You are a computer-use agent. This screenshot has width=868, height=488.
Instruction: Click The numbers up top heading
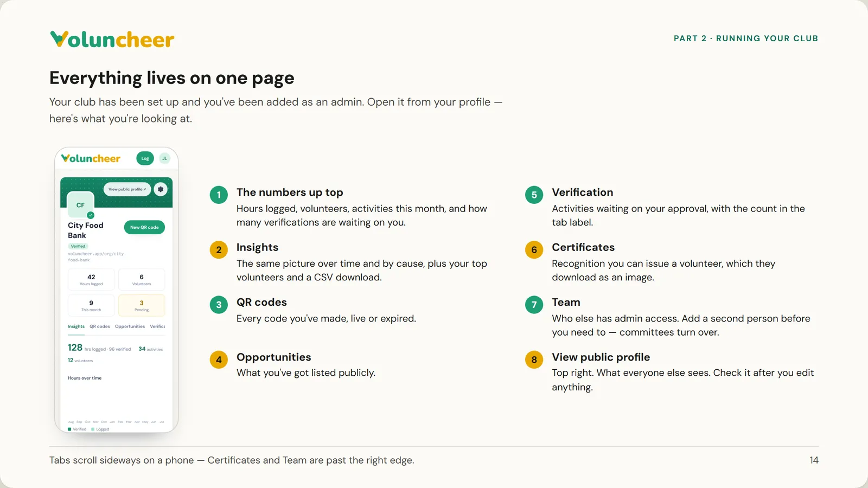290,192
